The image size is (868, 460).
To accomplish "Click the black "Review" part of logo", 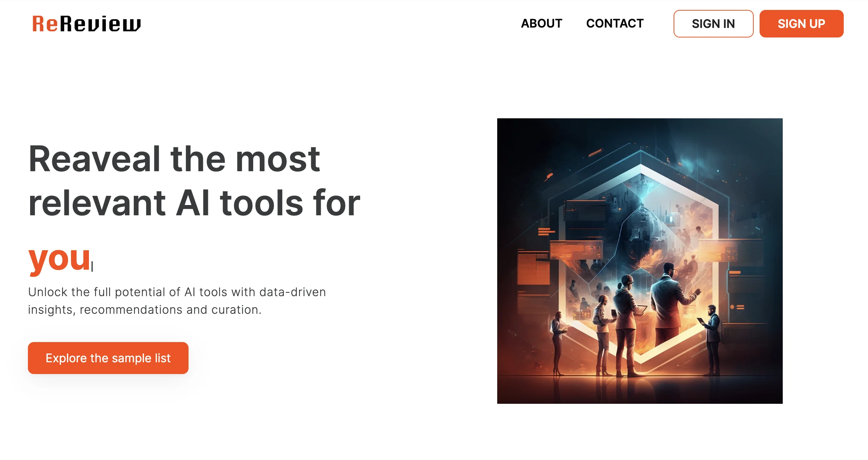I will (x=101, y=24).
